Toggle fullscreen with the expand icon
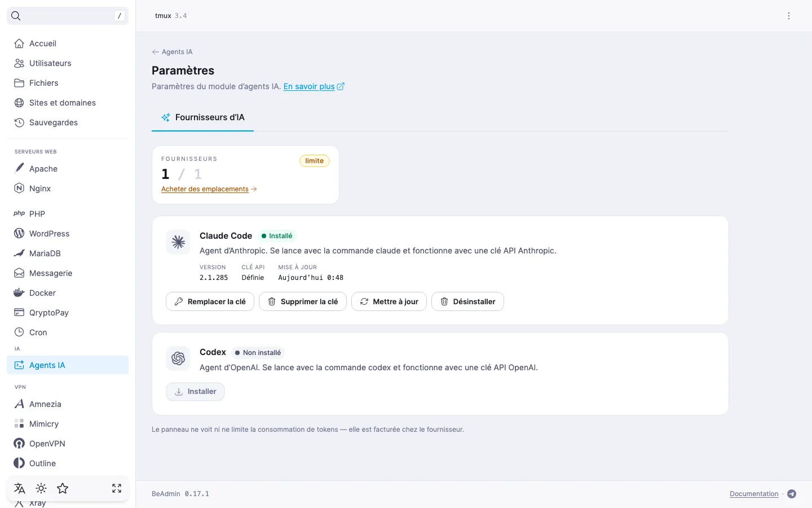This screenshot has width=812, height=508. point(117,488)
